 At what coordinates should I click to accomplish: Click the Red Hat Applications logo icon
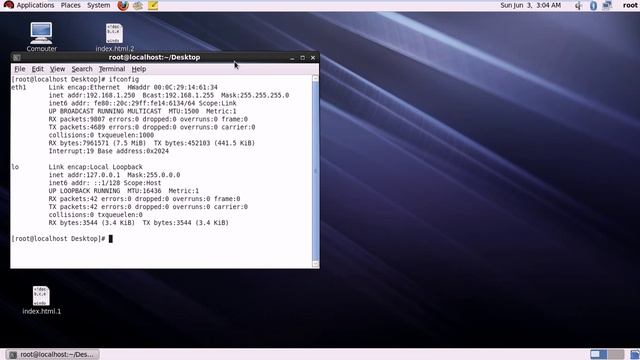9,5
